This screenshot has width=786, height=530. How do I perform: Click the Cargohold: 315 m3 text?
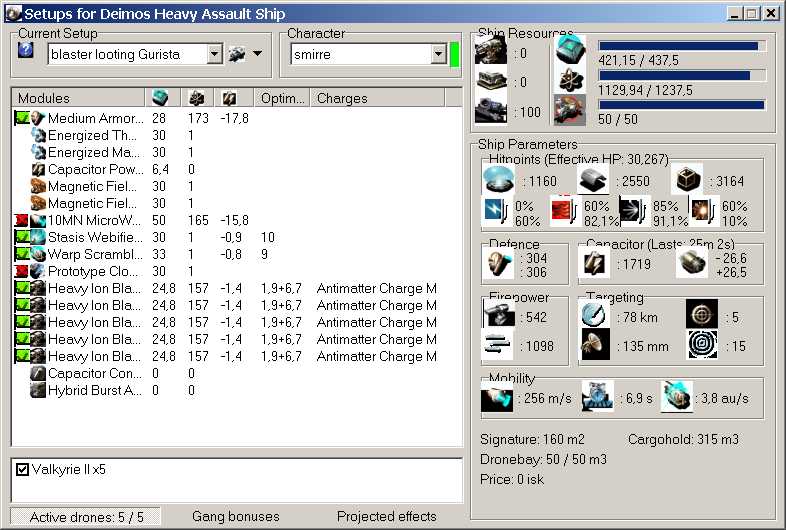683,440
